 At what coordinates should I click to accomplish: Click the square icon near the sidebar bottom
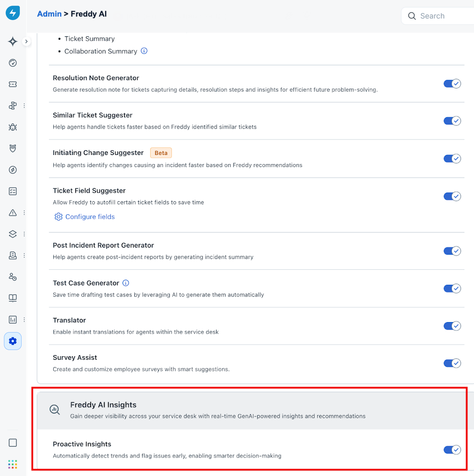point(13,443)
